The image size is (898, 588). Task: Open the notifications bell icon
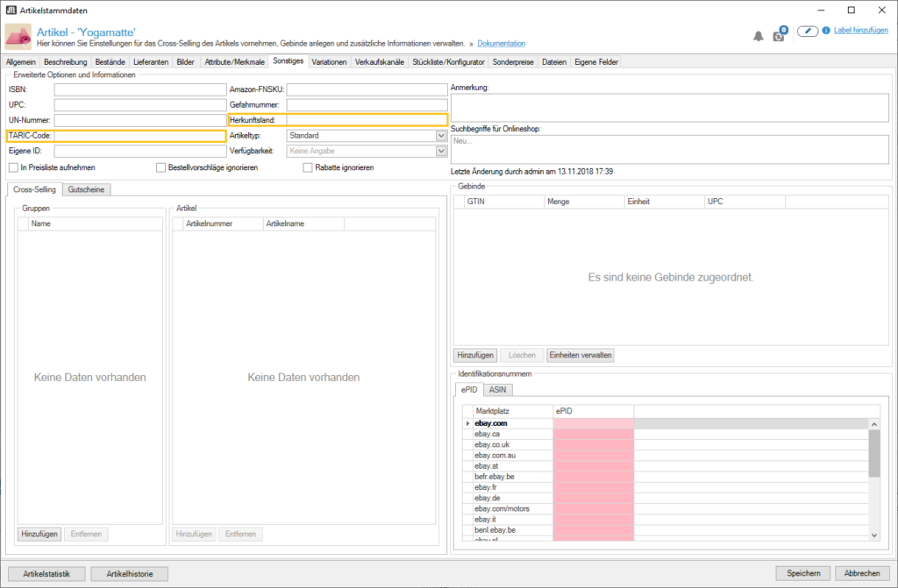[x=759, y=36]
